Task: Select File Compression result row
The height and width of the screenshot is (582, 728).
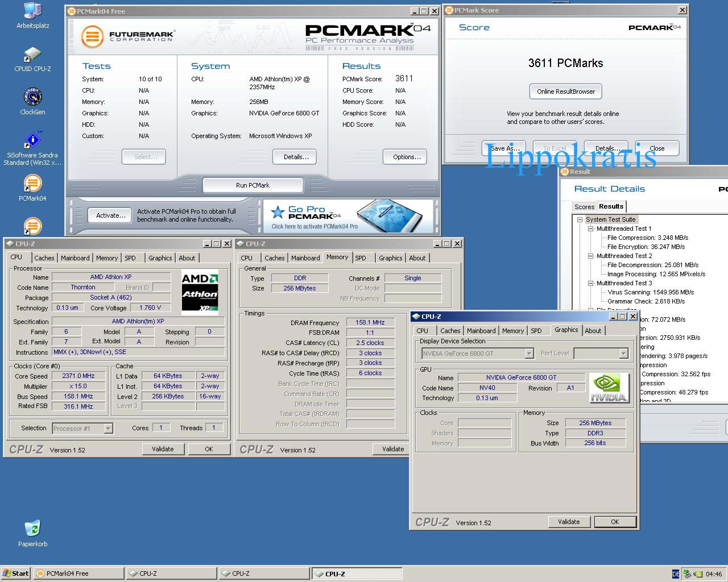Action: tap(648, 238)
